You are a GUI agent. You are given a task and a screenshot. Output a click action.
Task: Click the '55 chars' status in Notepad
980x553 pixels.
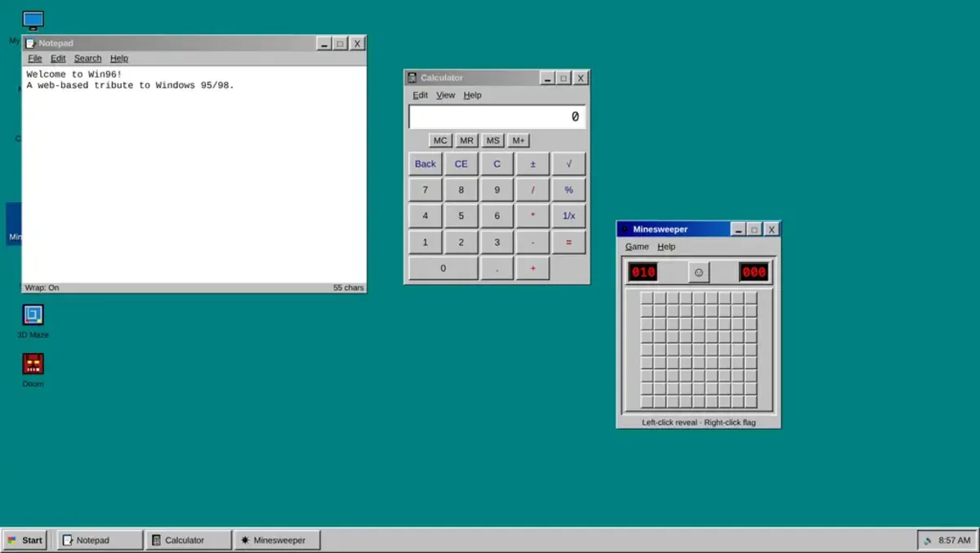(x=349, y=288)
